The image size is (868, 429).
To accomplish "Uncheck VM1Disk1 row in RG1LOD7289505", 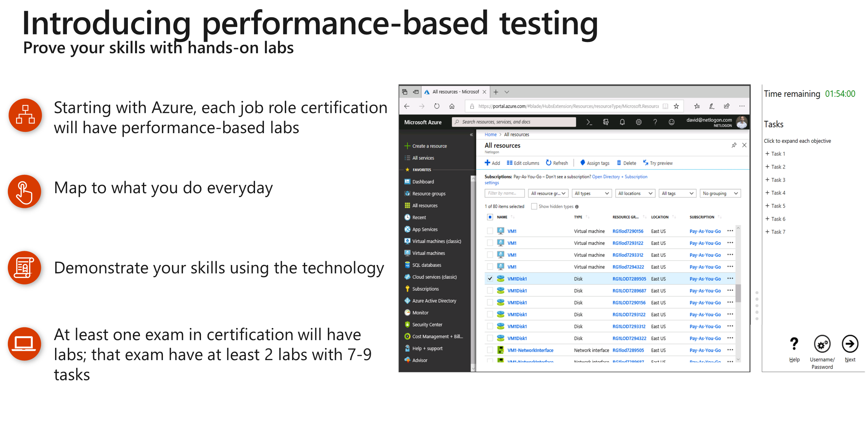I will click(490, 278).
